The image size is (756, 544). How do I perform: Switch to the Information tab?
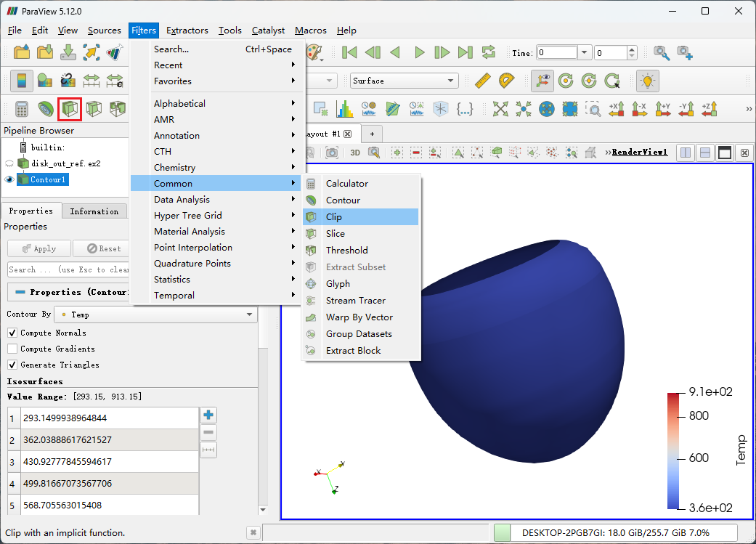click(x=94, y=211)
